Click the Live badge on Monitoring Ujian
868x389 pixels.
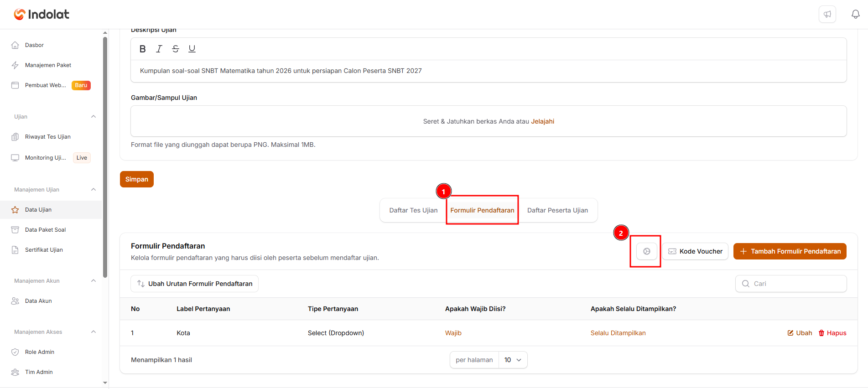[x=82, y=158]
